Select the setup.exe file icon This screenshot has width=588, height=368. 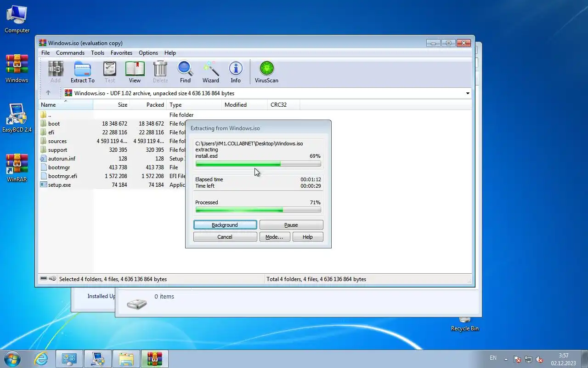(x=44, y=185)
